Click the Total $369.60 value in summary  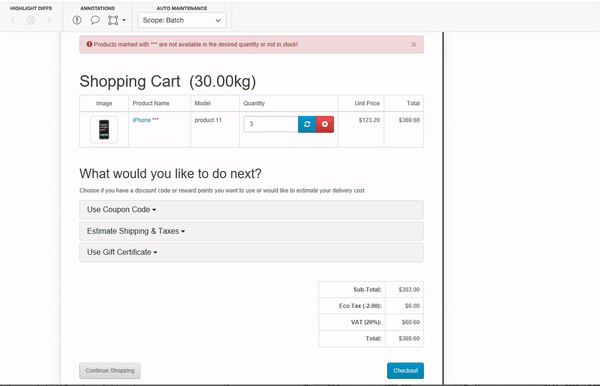[x=409, y=339]
